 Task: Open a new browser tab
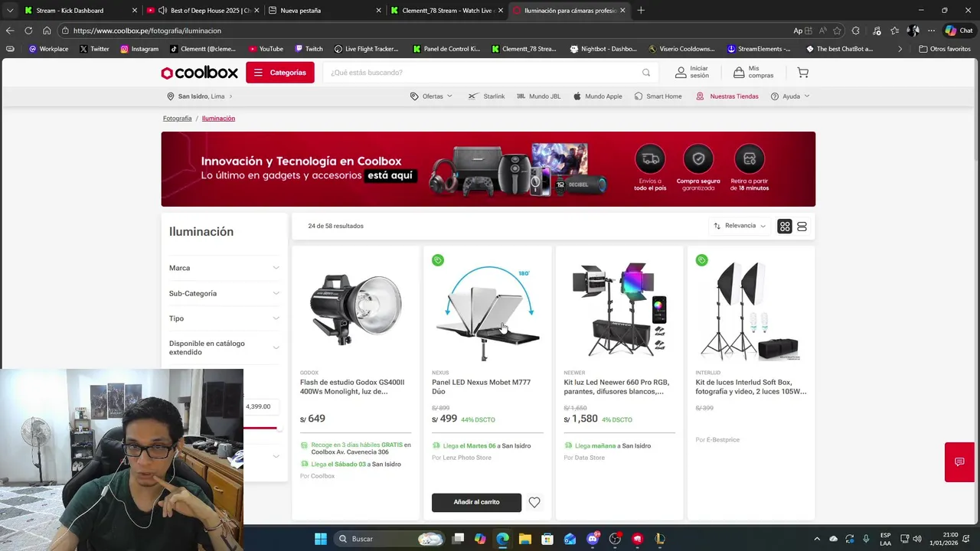pos(641,10)
